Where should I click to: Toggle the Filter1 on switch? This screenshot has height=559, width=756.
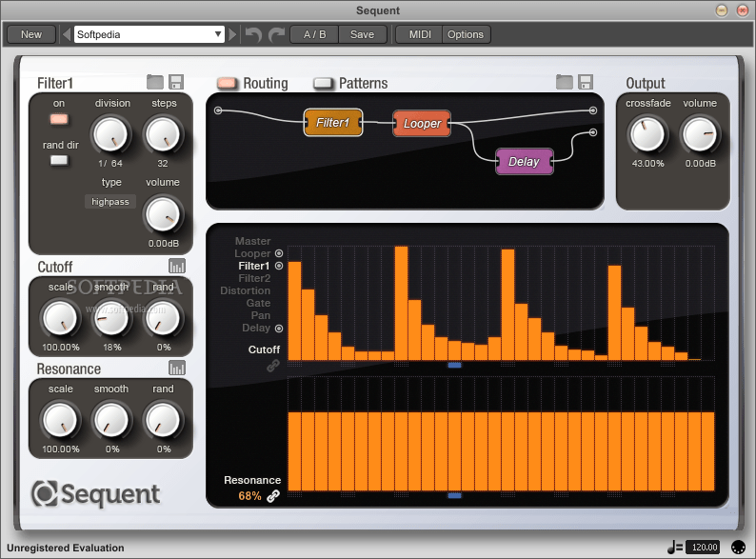59,119
